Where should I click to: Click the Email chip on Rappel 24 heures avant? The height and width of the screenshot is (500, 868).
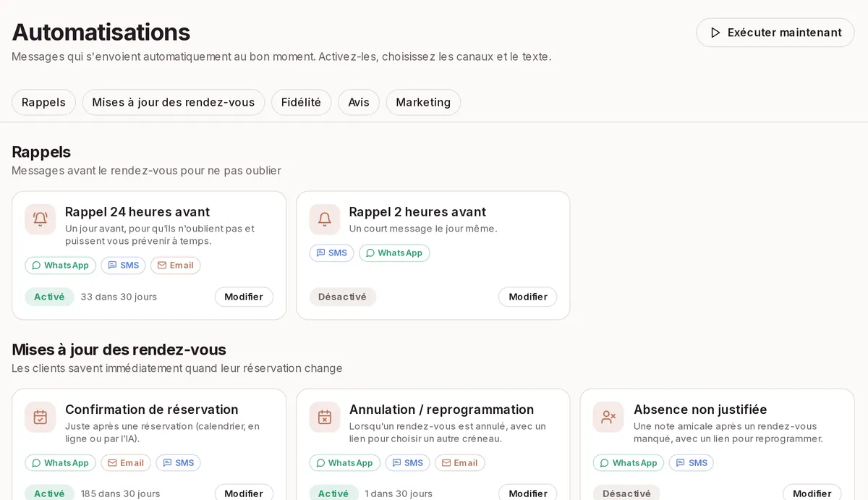pyautogui.click(x=176, y=266)
